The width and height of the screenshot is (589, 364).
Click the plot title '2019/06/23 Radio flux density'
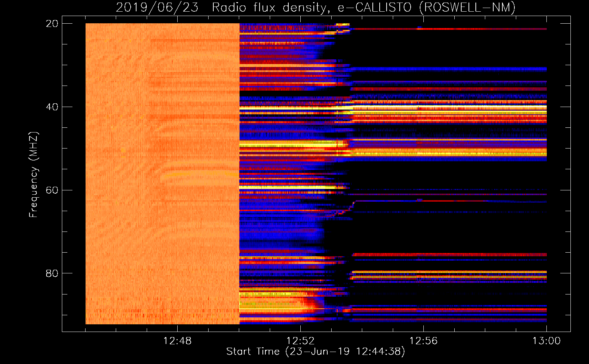tap(222, 7)
